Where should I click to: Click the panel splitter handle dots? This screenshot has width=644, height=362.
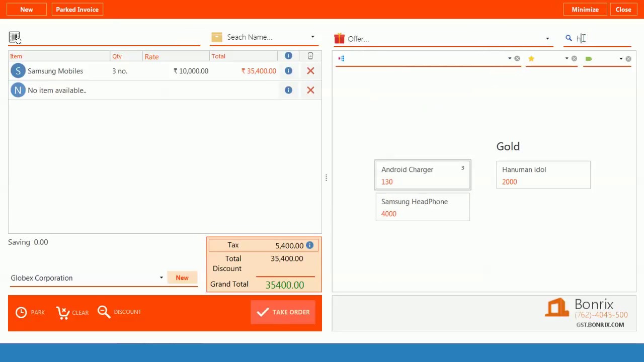point(326,177)
